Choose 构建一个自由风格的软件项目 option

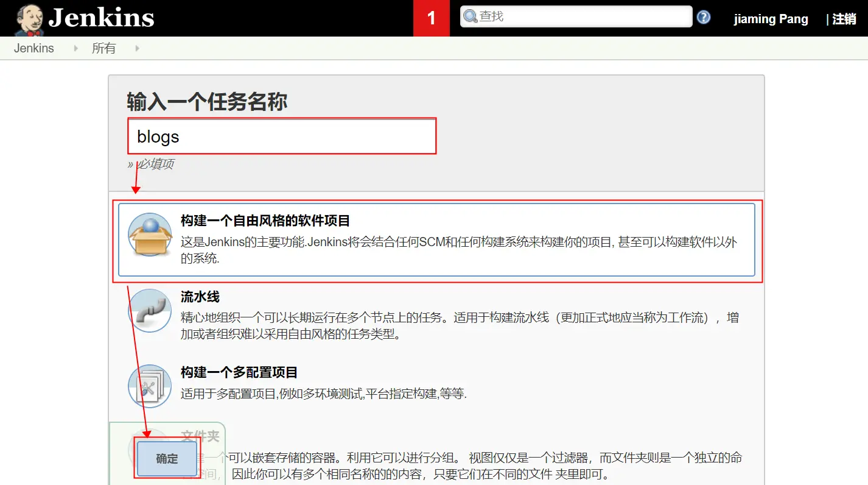click(x=436, y=240)
